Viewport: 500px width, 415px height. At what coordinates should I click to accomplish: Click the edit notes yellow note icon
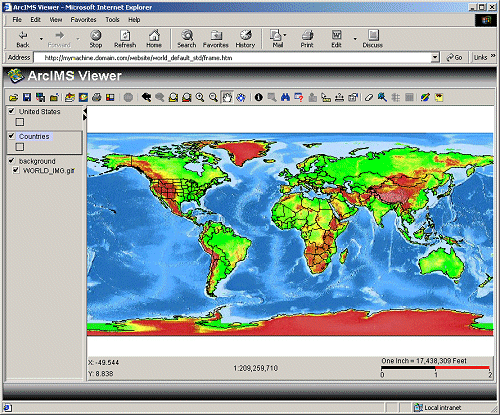[439, 98]
